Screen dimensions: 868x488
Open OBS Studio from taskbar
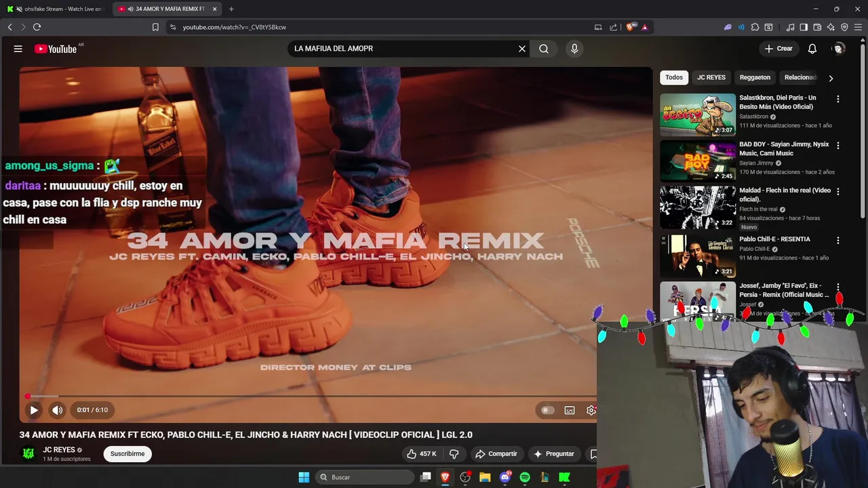coord(465,477)
